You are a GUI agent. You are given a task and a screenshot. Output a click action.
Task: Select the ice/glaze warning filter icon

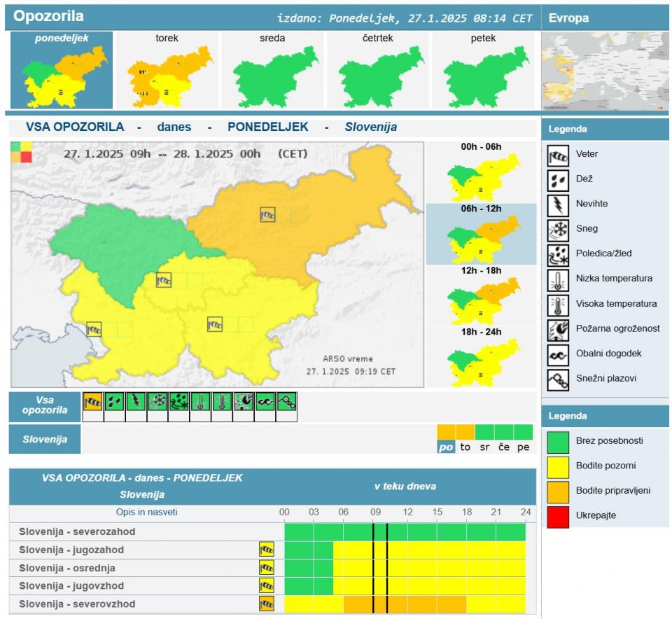pyautogui.click(x=179, y=401)
